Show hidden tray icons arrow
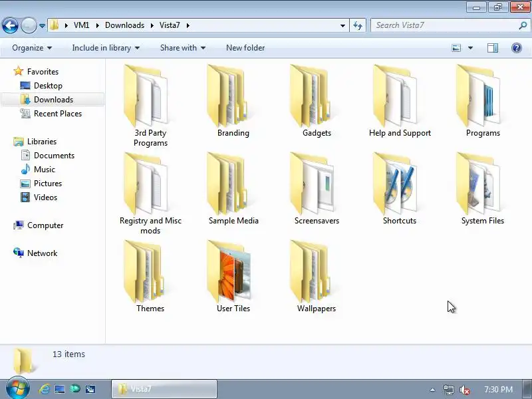The height and width of the screenshot is (399, 532). [432, 390]
